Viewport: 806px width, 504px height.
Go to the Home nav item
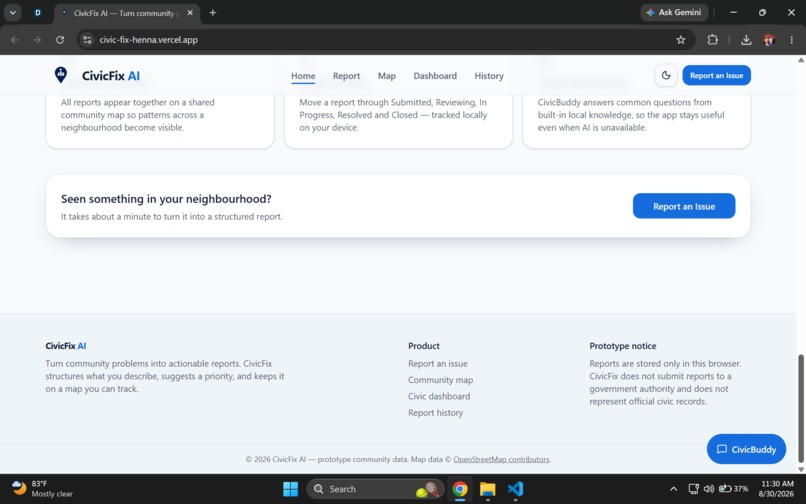click(303, 76)
